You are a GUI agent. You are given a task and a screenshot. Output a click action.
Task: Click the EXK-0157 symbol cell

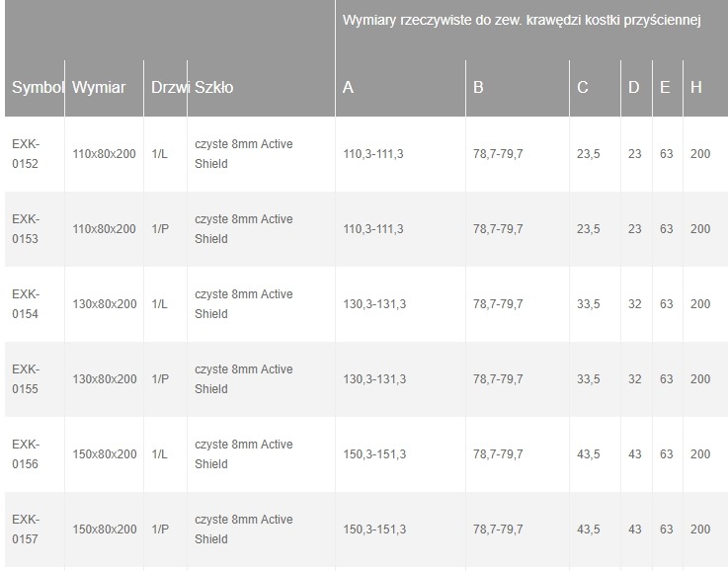[26, 530]
